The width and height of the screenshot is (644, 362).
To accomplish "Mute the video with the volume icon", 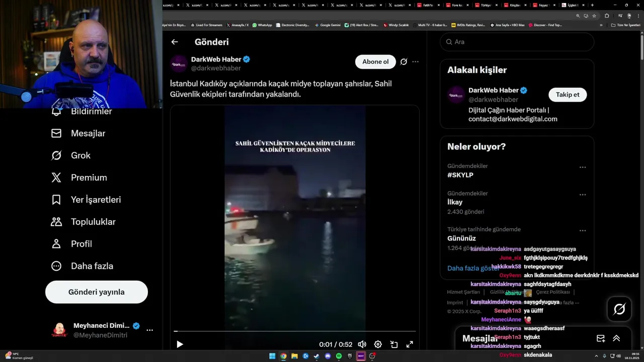I will click(362, 344).
